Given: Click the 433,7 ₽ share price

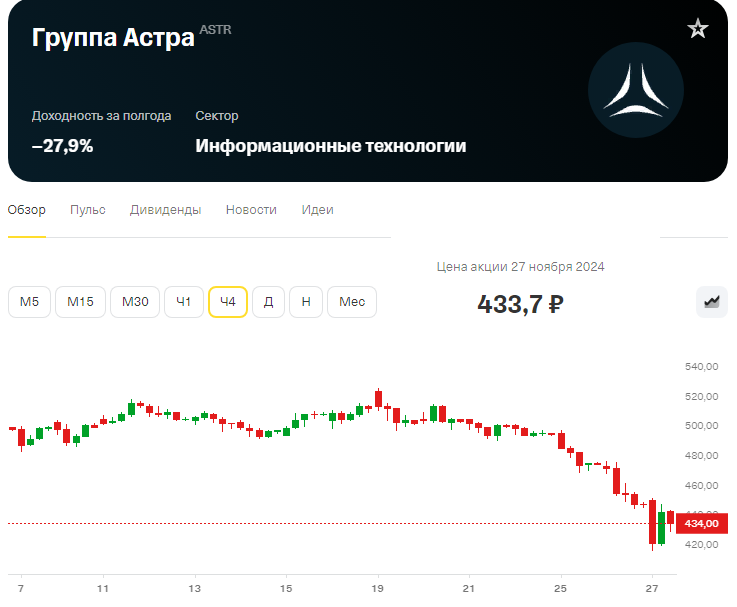Looking at the screenshot, I should pyautogui.click(x=520, y=304).
